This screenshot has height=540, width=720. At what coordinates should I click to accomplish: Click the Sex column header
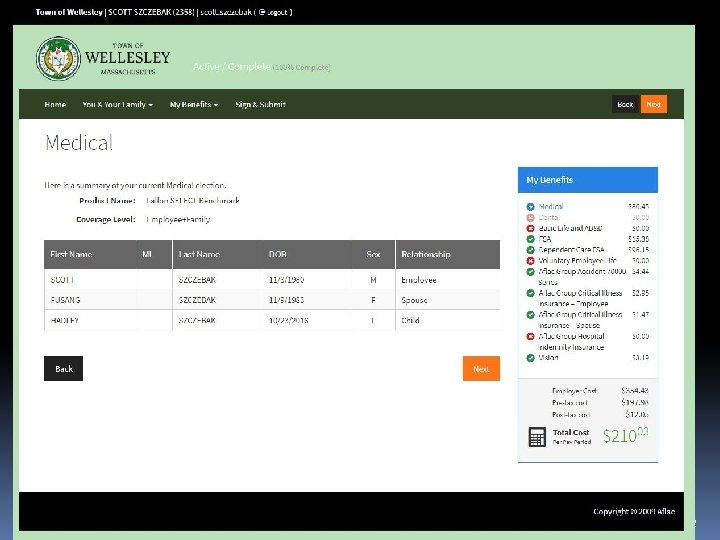pyautogui.click(x=373, y=254)
